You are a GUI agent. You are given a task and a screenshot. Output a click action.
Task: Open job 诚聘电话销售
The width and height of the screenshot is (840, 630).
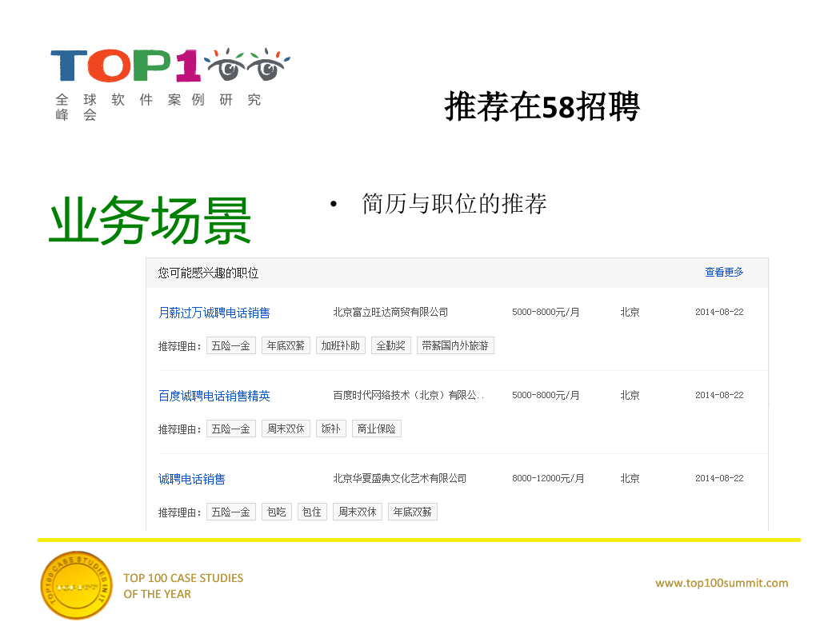tap(191, 479)
